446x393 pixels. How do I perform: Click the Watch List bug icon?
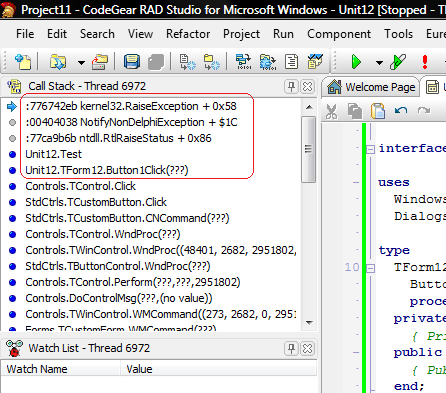pyautogui.click(x=14, y=348)
